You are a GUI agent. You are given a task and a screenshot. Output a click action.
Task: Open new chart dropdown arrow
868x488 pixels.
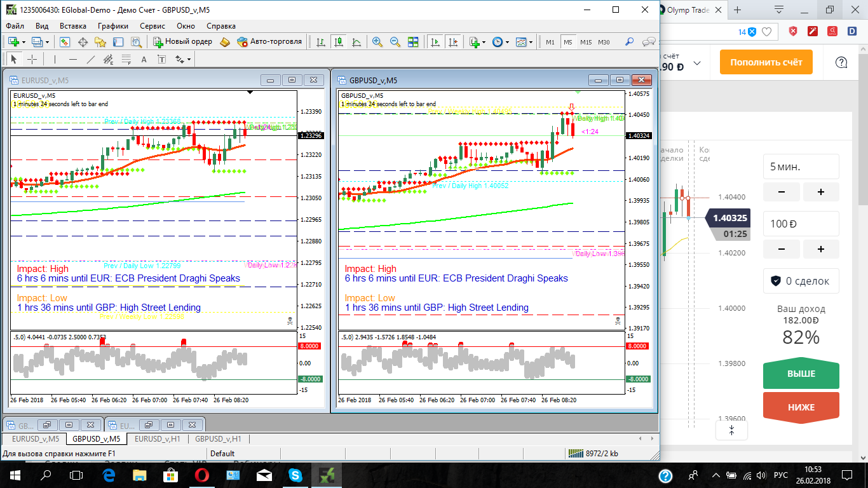pos(24,42)
